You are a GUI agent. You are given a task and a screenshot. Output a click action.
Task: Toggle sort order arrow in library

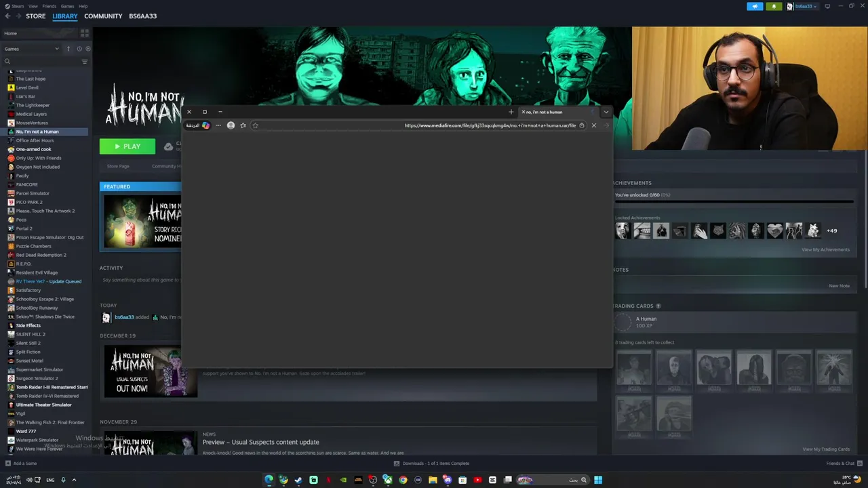click(x=68, y=49)
